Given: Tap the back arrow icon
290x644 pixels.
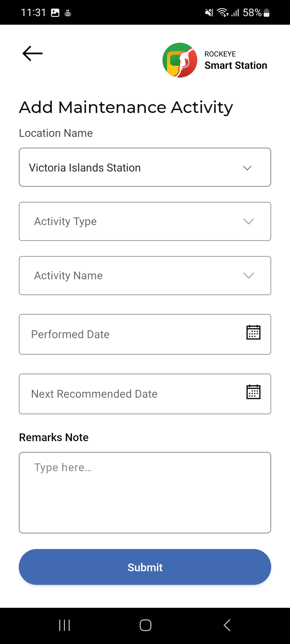Looking at the screenshot, I should pos(32,53).
